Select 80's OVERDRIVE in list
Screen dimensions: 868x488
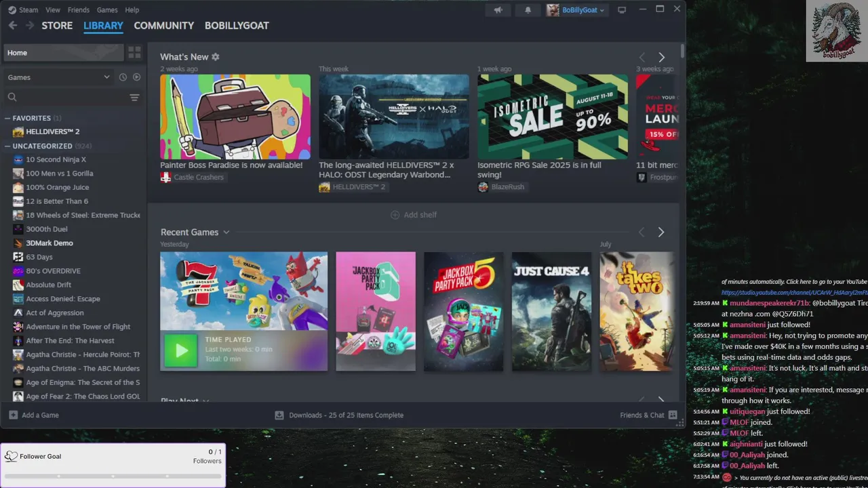[54, 270]
